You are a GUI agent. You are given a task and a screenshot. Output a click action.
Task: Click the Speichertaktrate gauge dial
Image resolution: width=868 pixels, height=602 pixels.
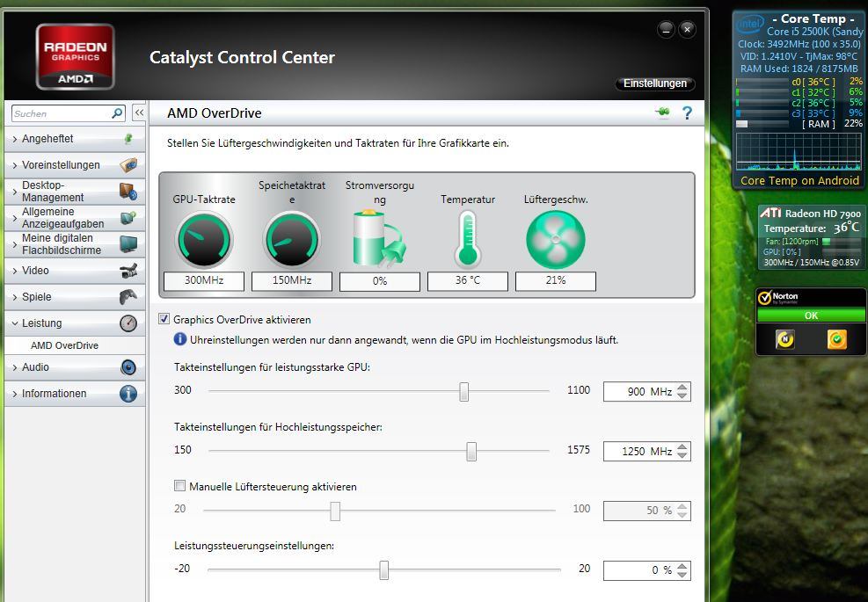[292, 240]
